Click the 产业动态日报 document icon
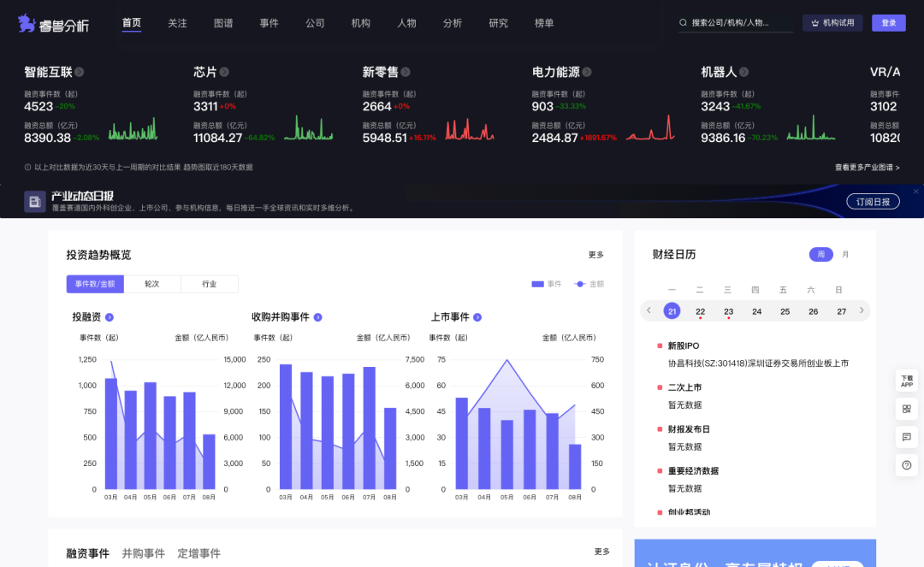924x567 pixels. tap(33, 201)
